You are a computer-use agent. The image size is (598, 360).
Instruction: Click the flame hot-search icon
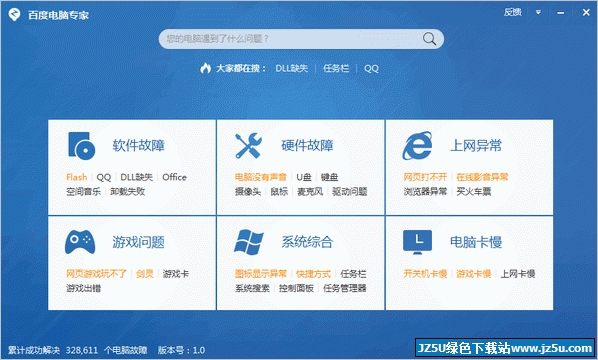pos(206,68)
